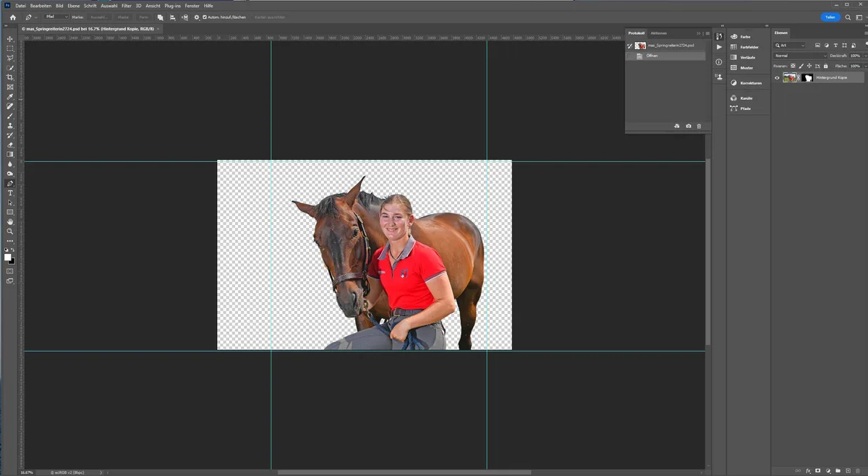Viewport: 868px width, 476px height.
Task: Enable transparency lock in the Fixieren row
Action: 792,66
